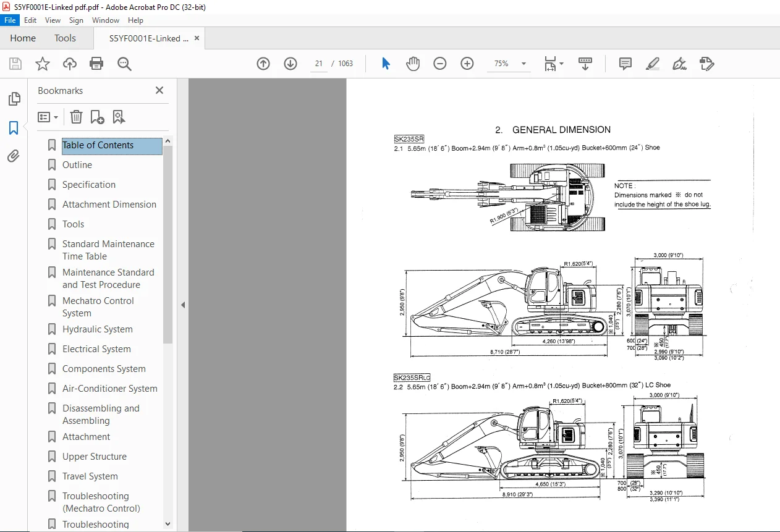Collapse the navigation pane arrow

tap(182, 305)
